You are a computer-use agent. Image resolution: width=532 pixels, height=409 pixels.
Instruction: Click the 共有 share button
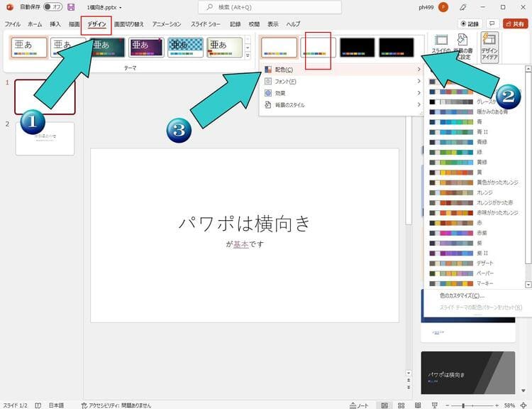pos(516,23)
